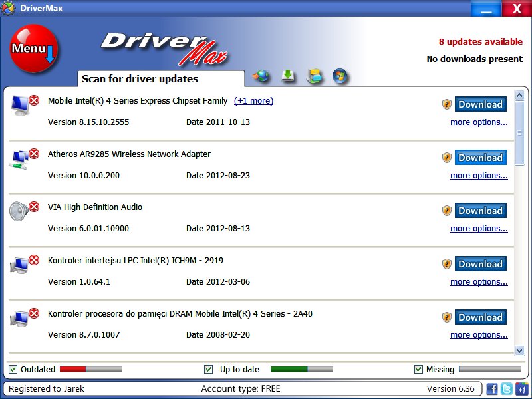Image resolution: width=532 pixels, height=399 pixels.
Task: Click Version 6.0.01.10900 text
Action: pyautogui.click(x=88, y=229)
